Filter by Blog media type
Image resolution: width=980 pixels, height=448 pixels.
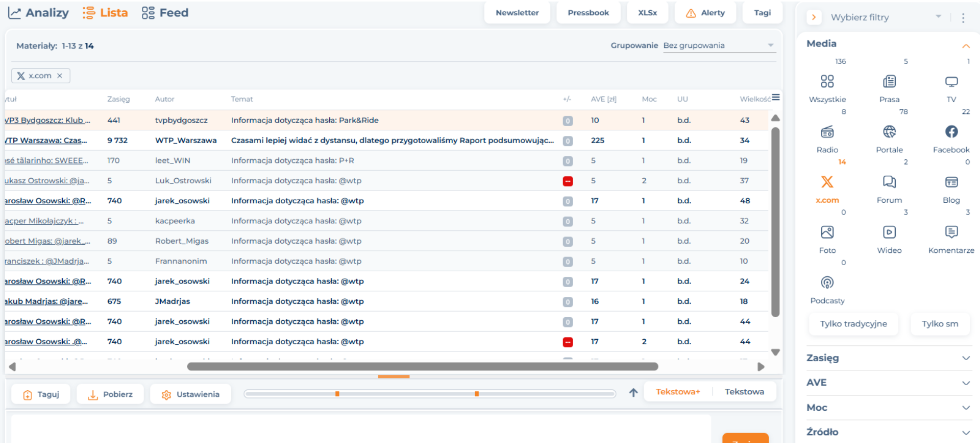point(951,182)
